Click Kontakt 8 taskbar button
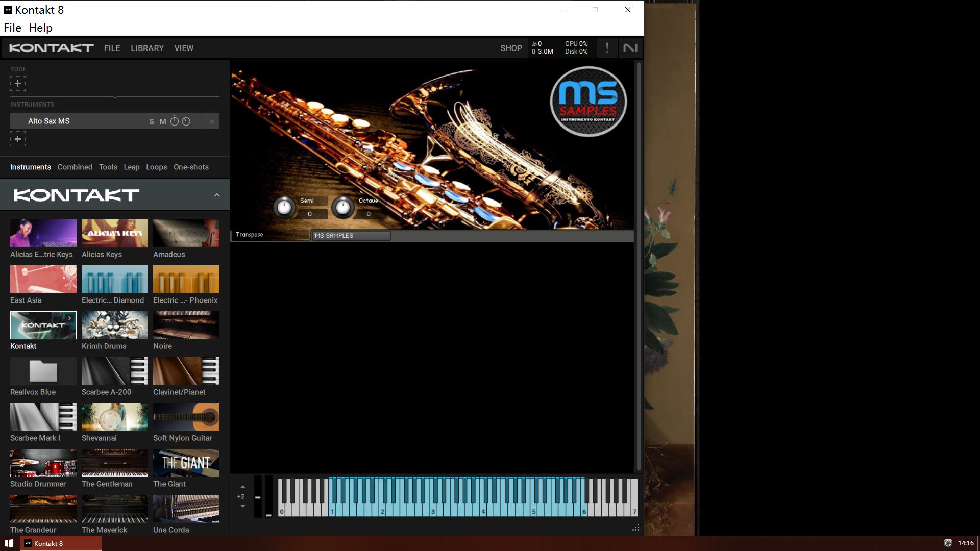The width and height of the screenshot is (980, 551). click(61, 543)
